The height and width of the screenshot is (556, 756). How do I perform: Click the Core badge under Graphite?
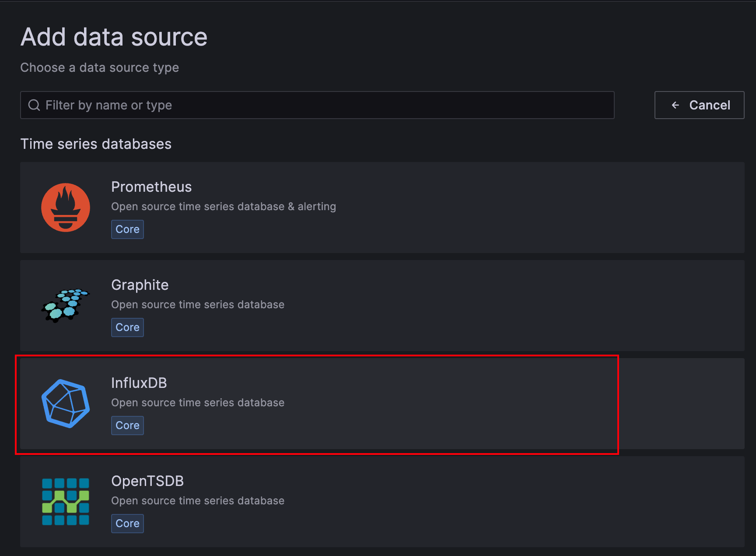click(127, 327)
